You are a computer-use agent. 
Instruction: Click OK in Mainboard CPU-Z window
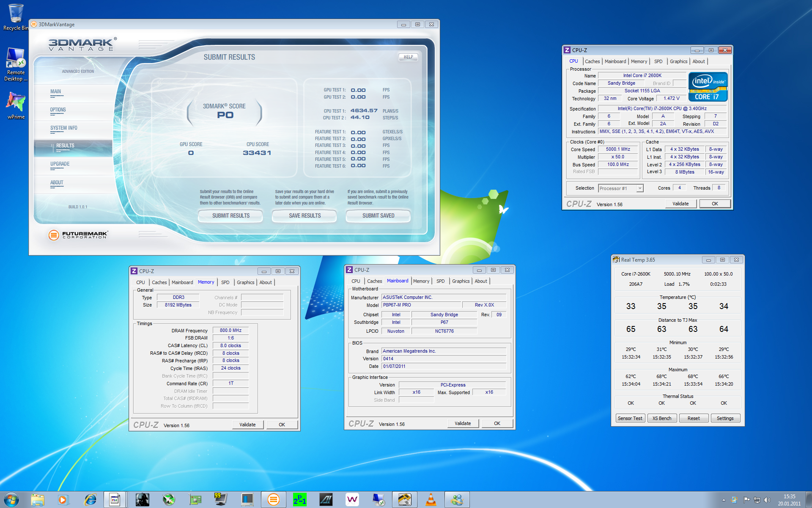point(497,423)
